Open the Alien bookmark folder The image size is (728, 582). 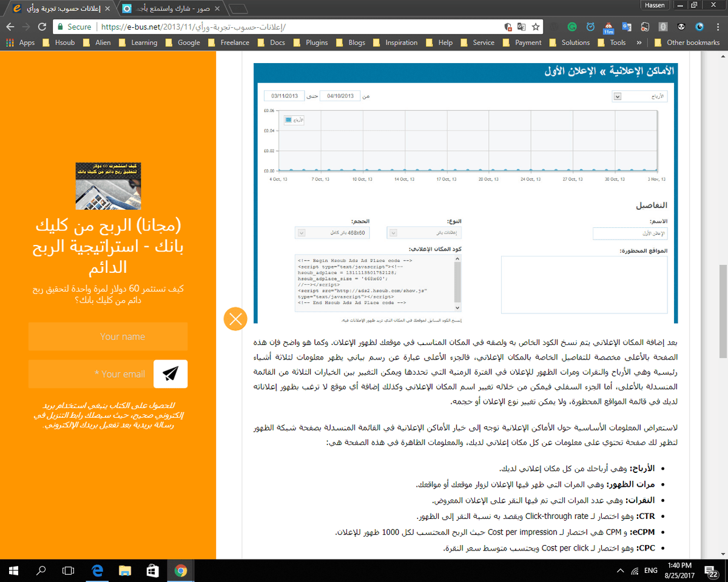click(x=96, y=42)
